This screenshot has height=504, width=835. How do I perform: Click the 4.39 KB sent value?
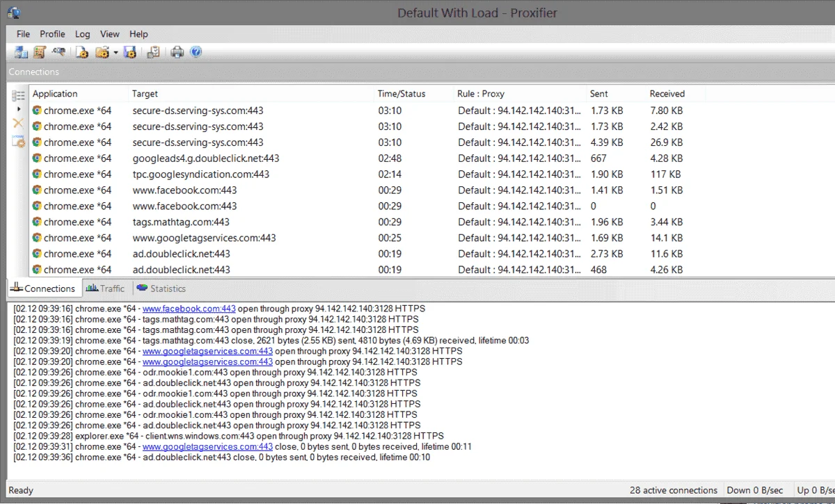pyautogui.click(x=607, y=143)
